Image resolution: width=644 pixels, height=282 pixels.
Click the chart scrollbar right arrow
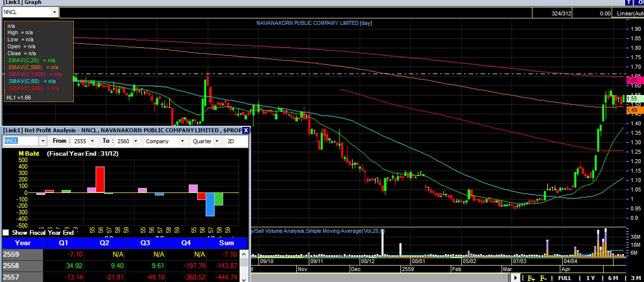(x=516, y=278)
